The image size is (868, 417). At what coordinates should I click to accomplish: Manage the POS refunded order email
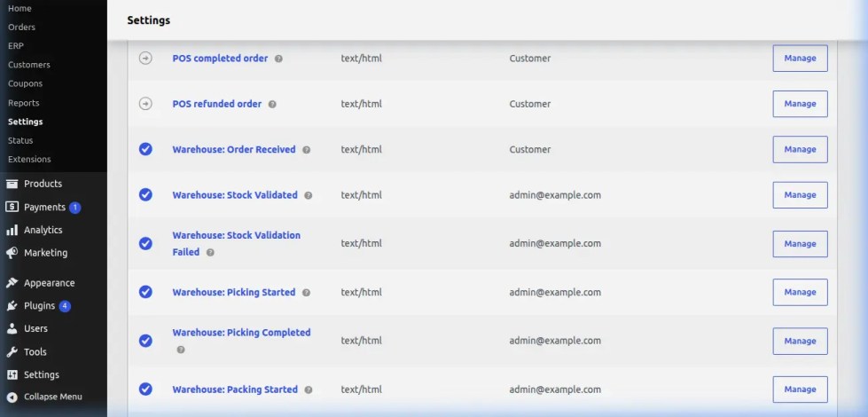[x=800, y=104]
